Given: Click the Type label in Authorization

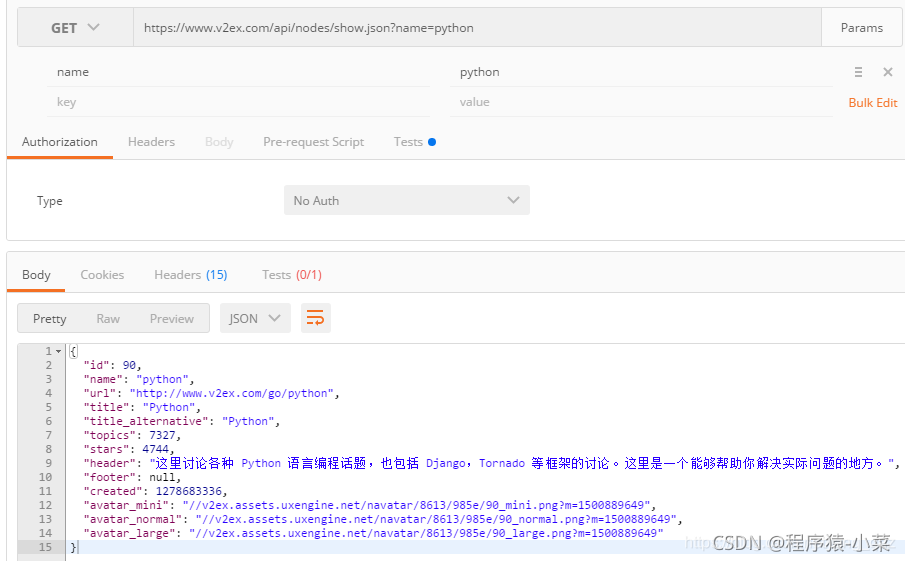Looking at the screenshot, I should click(50, 201).
